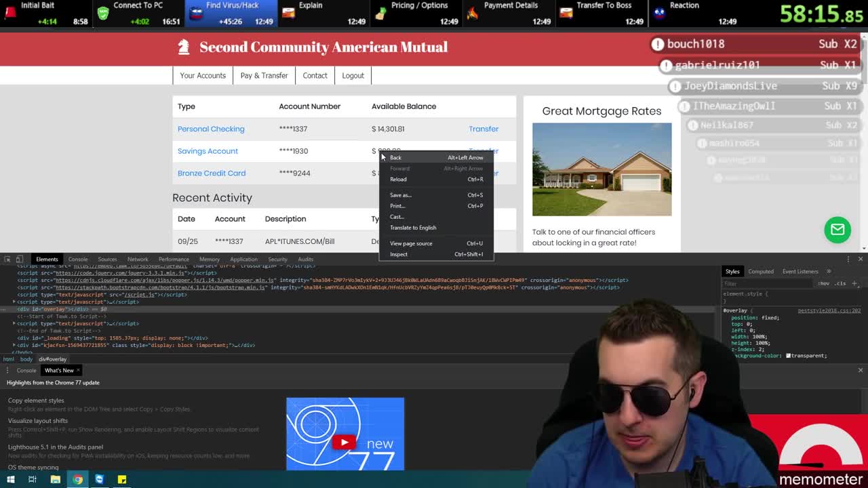Open TeamViewer from the taskbar
Screen dimensions: 868x488
tap(100, 479)
